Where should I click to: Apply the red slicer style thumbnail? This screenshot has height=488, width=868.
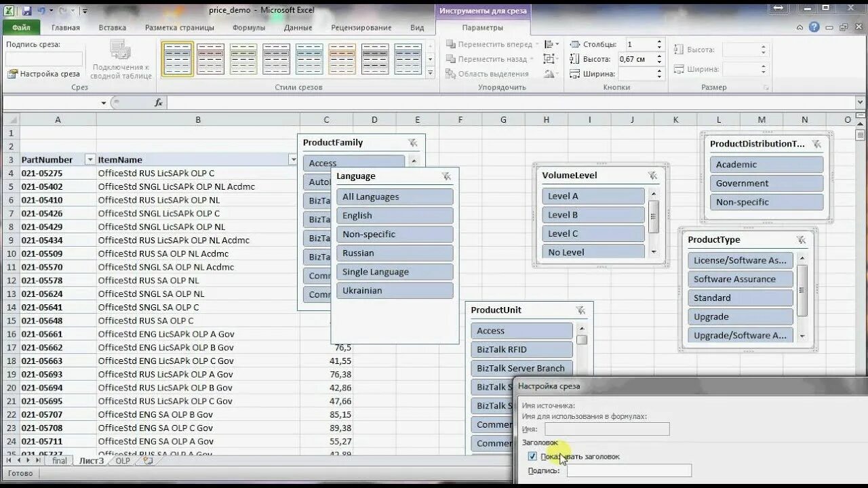pyautogui.click(x=210, y=59)
